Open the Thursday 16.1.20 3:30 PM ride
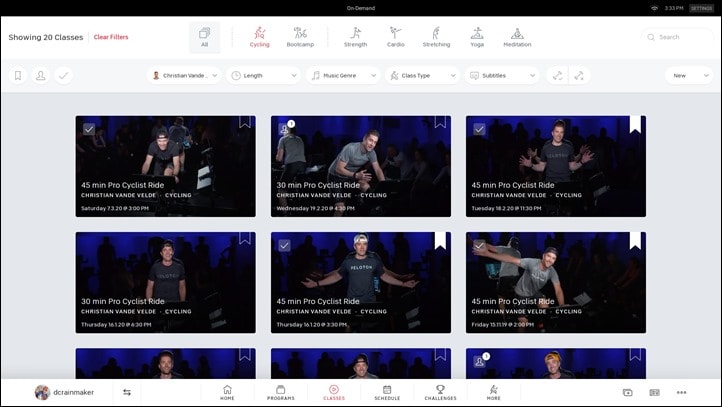This screenshot has width=722, height=407. [x=361, y=282]
